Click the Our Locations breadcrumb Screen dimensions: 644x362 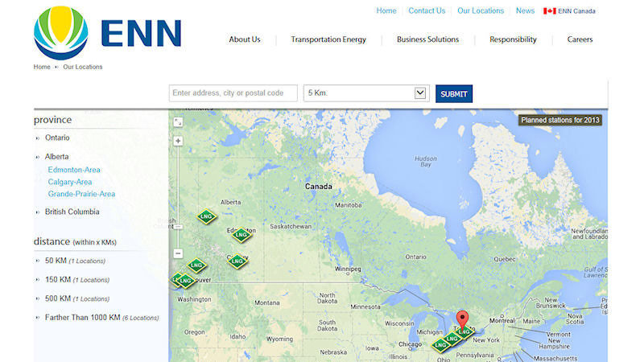tap(83, 67)
